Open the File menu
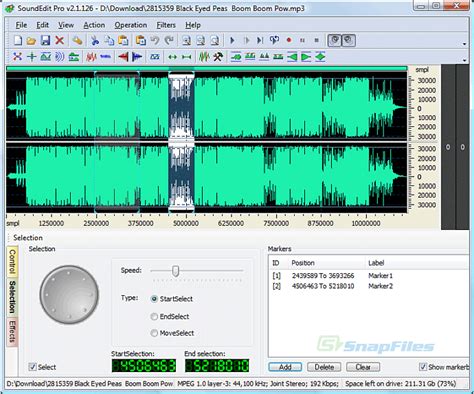474x394 pixels. [x=21, y=25]
